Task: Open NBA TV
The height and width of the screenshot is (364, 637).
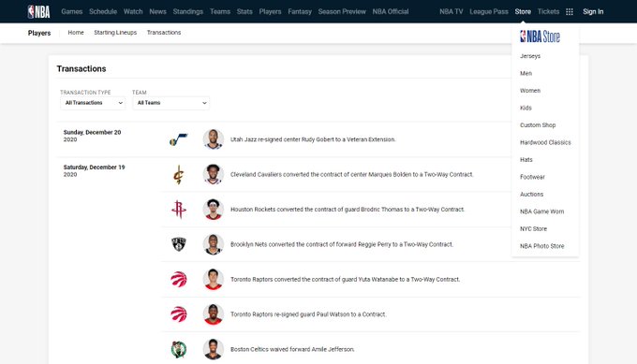Action: tap(452, 12)
